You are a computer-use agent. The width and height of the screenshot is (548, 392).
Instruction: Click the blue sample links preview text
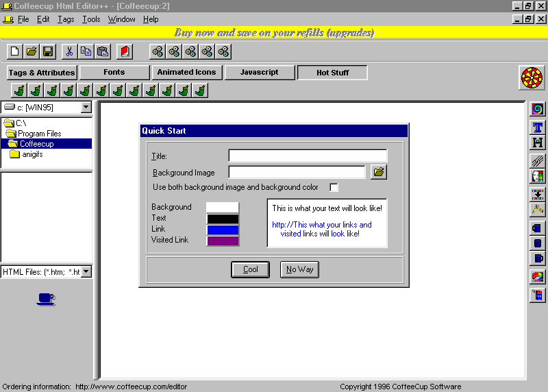(x=321, y=229)
